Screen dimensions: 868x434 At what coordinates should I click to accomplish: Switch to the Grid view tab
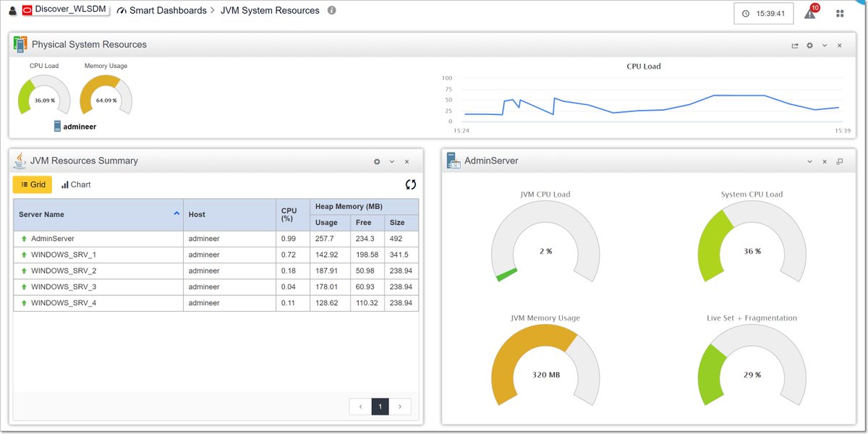33,184
